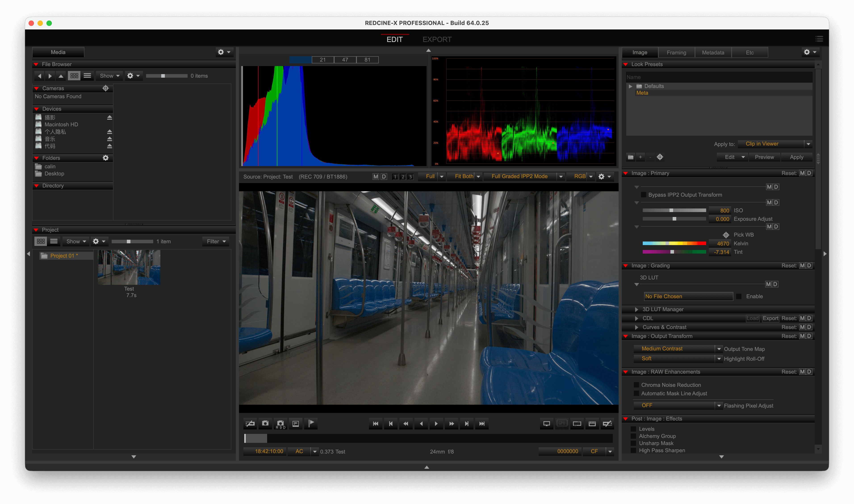Navigate back in File Browser
This screenshot has width=854, height=504.
[x=39, y=76]
